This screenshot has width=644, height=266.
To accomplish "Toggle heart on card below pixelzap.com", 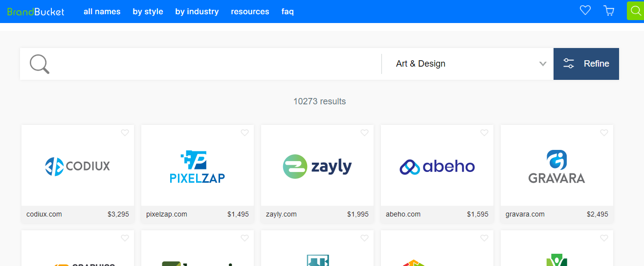I will point(244,238).
